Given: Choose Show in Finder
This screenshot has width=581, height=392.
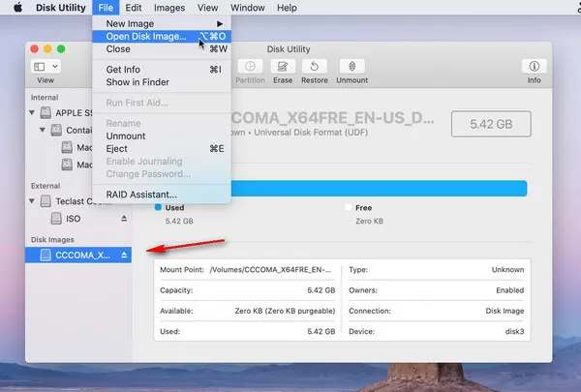Looking at the screenshot, I should [x=162, y=82].
